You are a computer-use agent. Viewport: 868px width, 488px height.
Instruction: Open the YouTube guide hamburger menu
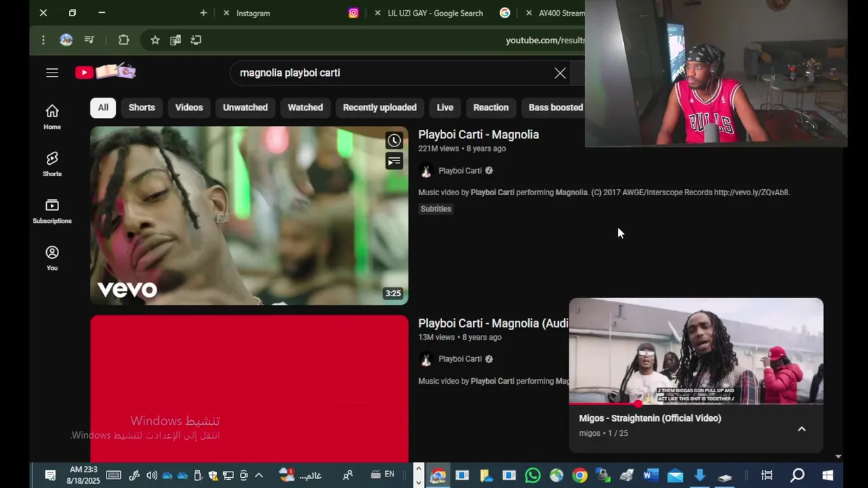click(52, 73)
